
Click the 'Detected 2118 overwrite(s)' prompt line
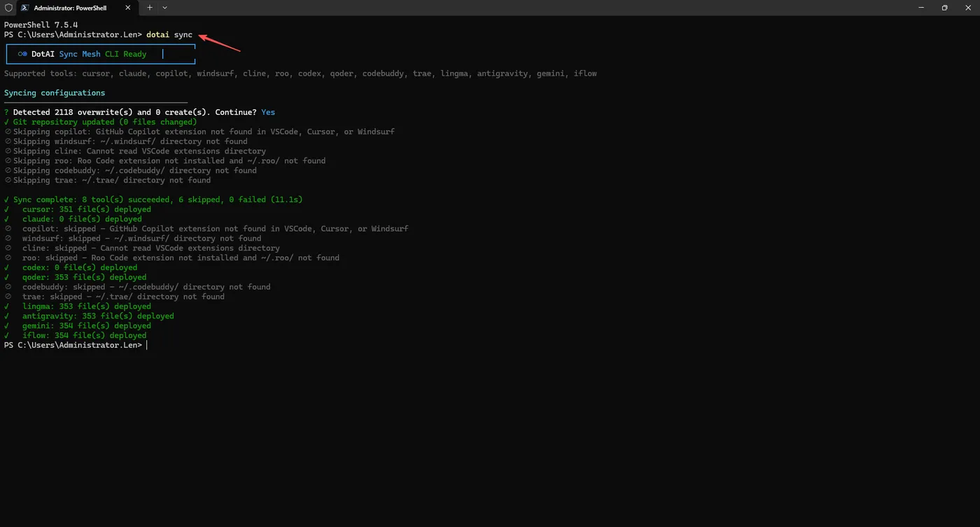(139, 112)
